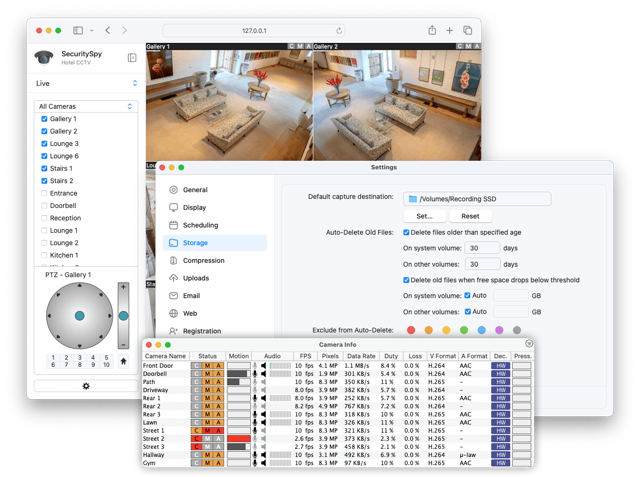Screen dimensions: 640x477
Task: Open Uploads settings pane
Action: click(215, 278)
